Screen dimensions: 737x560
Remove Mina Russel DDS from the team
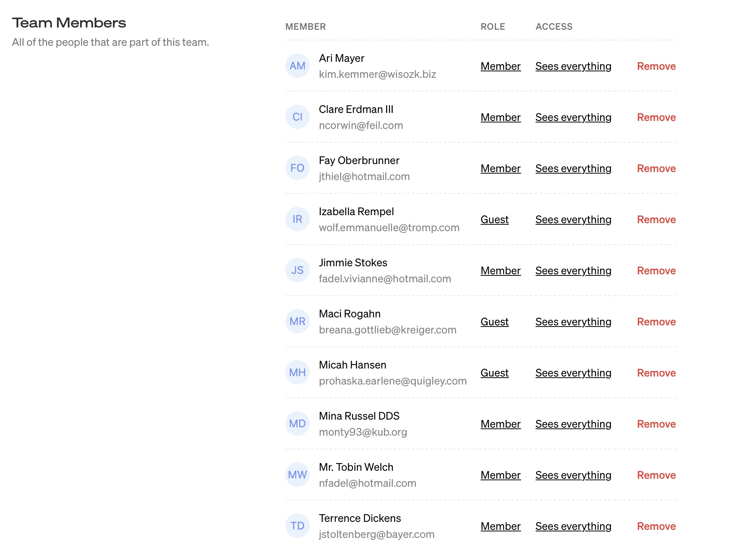pos(656,424)
